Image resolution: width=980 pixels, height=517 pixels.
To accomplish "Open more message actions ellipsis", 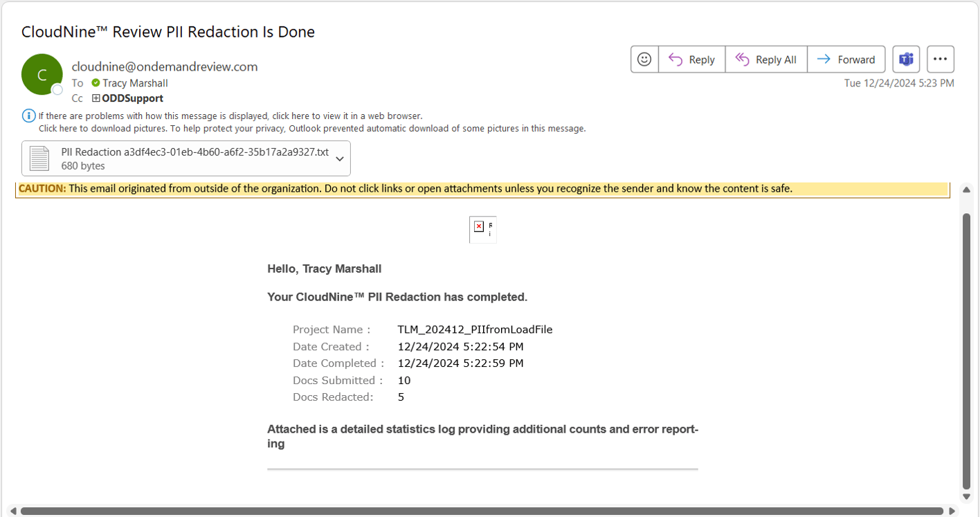I will click(x=940, y=59).
